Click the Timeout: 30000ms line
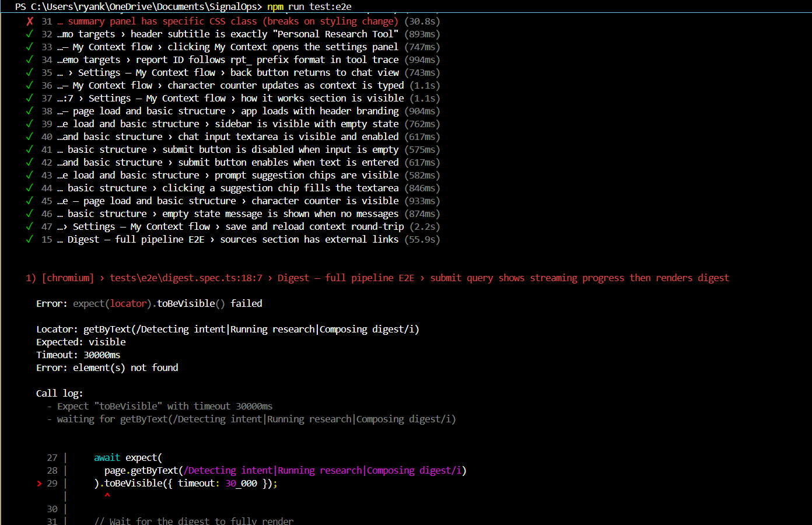This screenshot has height=525, width=812. 78,355
